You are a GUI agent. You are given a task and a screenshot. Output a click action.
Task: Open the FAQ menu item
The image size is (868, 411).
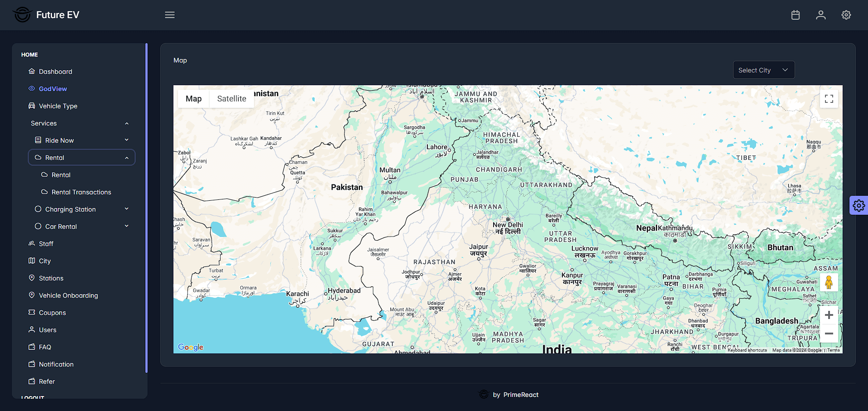click(82, 347)
